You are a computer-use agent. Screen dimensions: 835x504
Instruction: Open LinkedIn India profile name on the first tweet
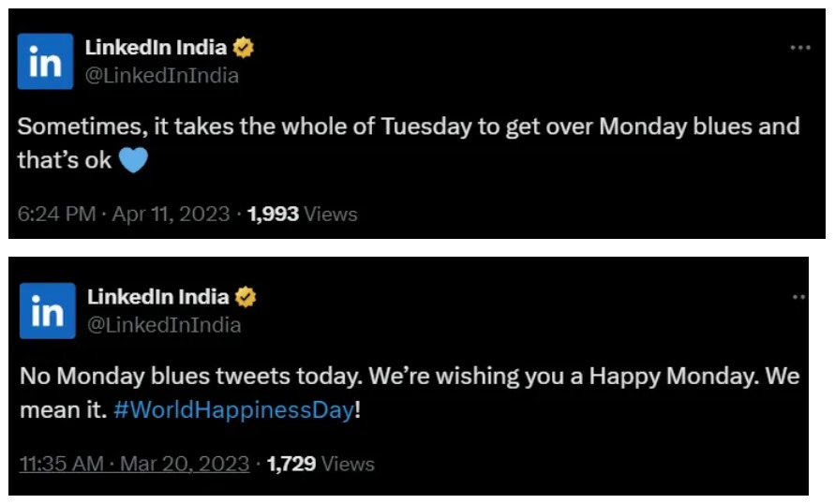click(157, 48)
